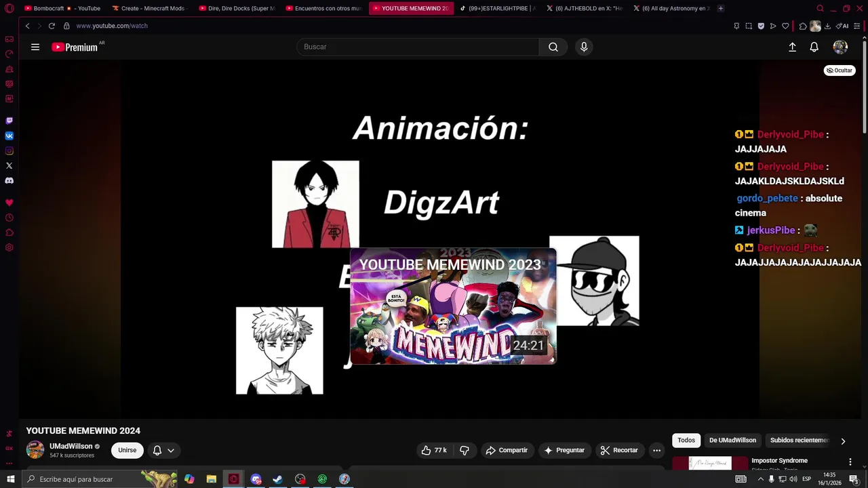Open more actions three-dot menu
The height and width of the screenshot is (488, 868).
tap(656, 450)
